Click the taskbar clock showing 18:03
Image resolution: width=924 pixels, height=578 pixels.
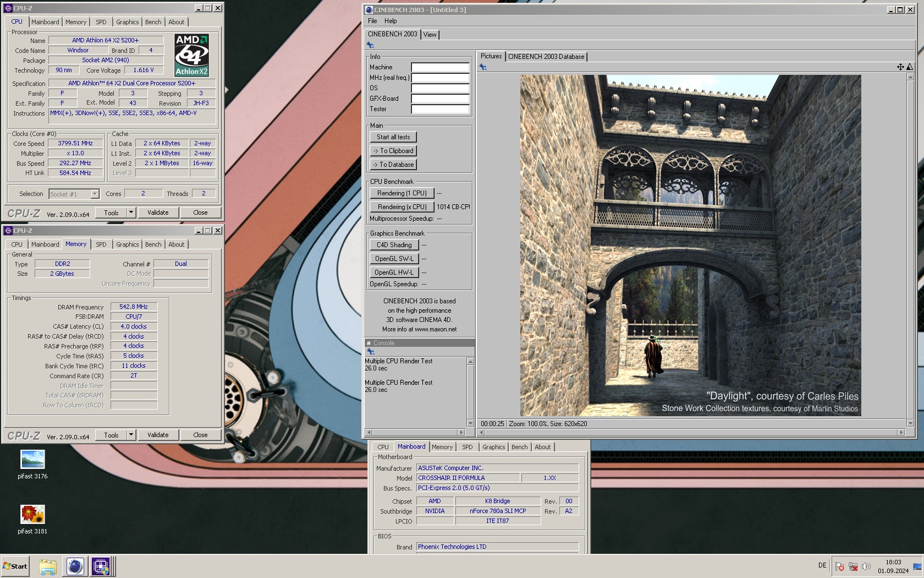[893, 566]
